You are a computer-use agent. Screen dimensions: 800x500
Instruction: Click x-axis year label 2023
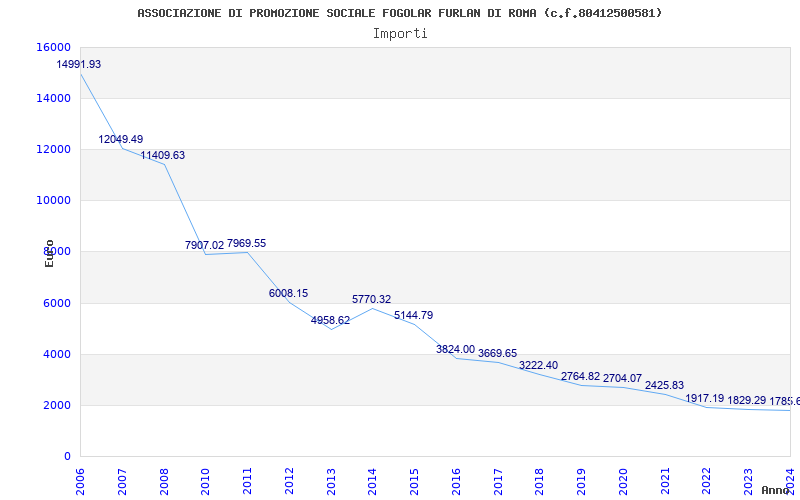click(748, 482)
